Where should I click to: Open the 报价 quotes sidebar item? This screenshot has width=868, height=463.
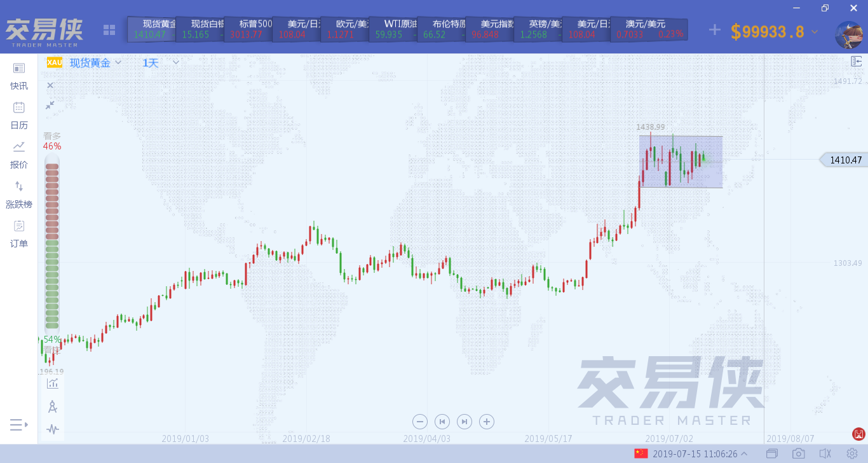19,155
